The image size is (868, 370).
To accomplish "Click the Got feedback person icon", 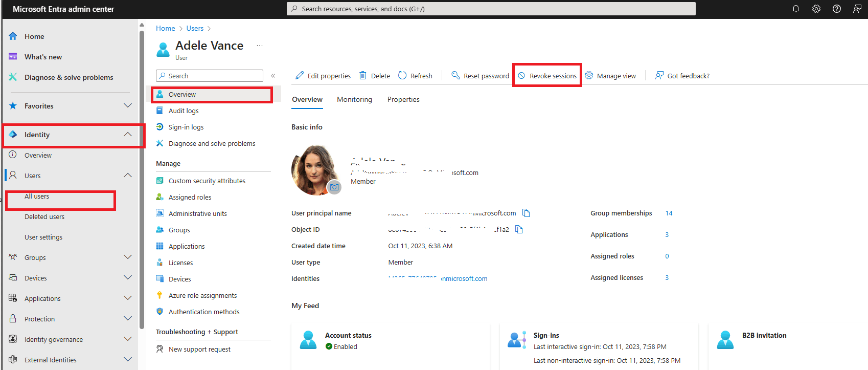I will (659, 75).
